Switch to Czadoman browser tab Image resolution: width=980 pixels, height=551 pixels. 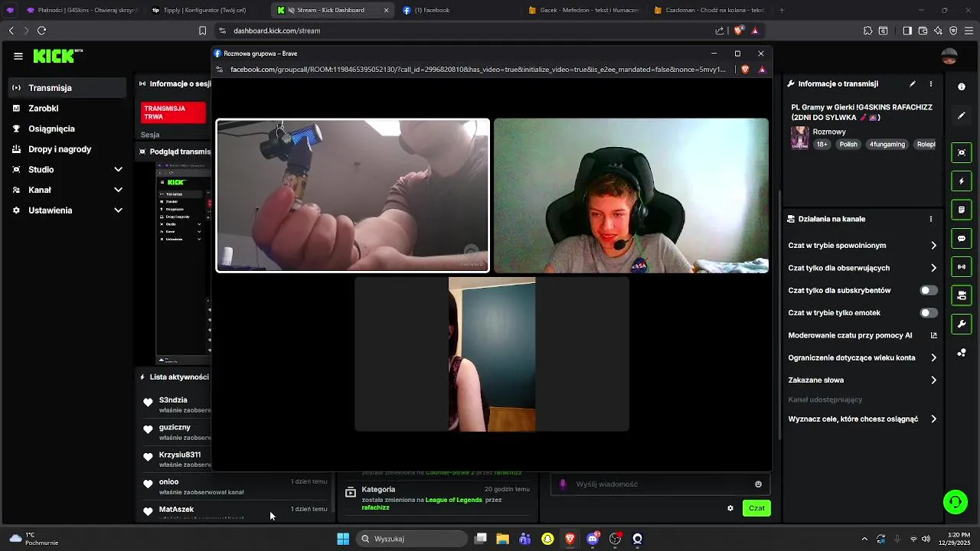click(708, 10)
